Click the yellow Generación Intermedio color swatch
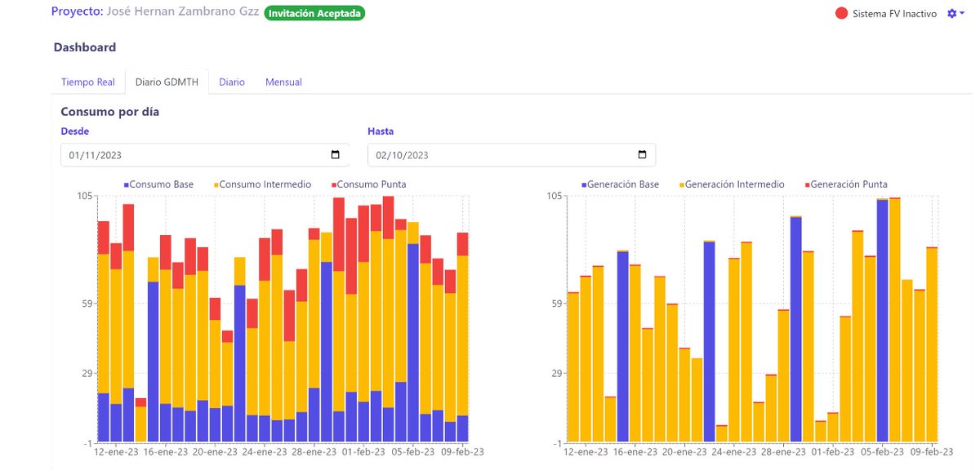Viewport: 980px width, 470px height. [x=681, y=185]
